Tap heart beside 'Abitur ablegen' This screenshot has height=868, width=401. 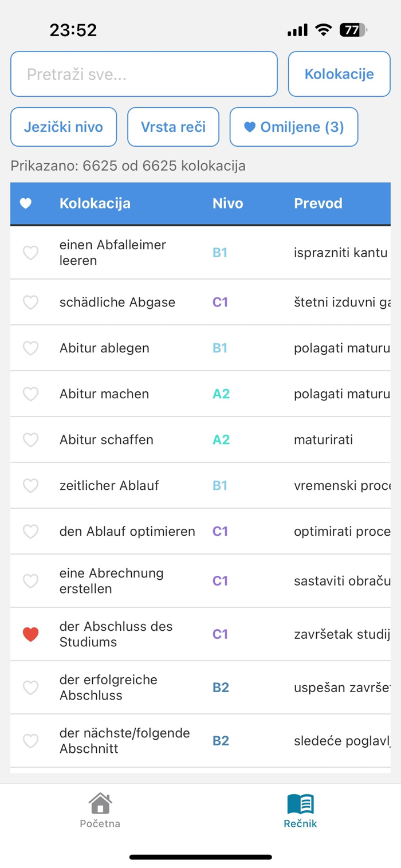coord(30,348)
